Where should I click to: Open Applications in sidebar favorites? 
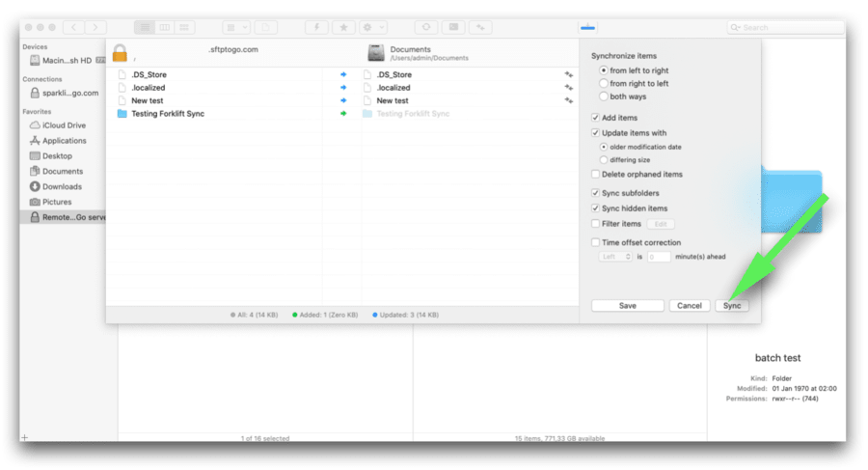(x=58, y=141)
